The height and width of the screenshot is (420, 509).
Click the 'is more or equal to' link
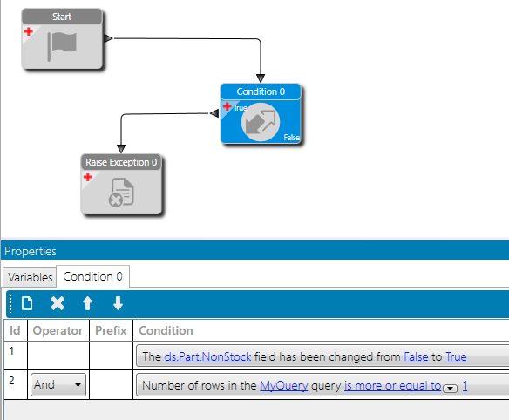(393, 386)
